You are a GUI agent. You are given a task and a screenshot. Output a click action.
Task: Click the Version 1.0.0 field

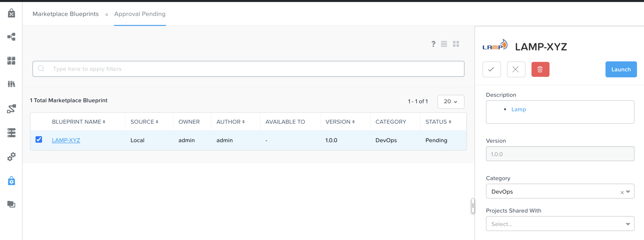coord(560,154)
